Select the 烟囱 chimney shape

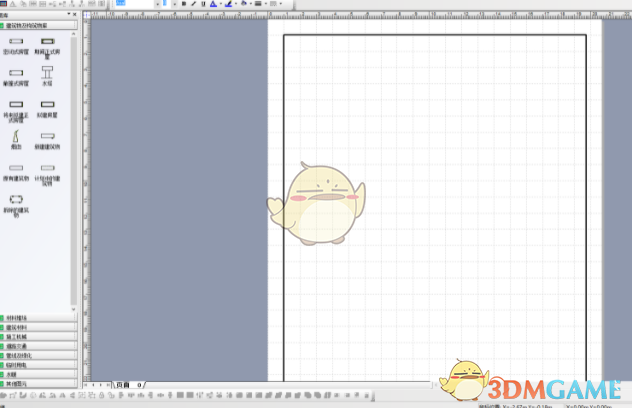[16, 139]
